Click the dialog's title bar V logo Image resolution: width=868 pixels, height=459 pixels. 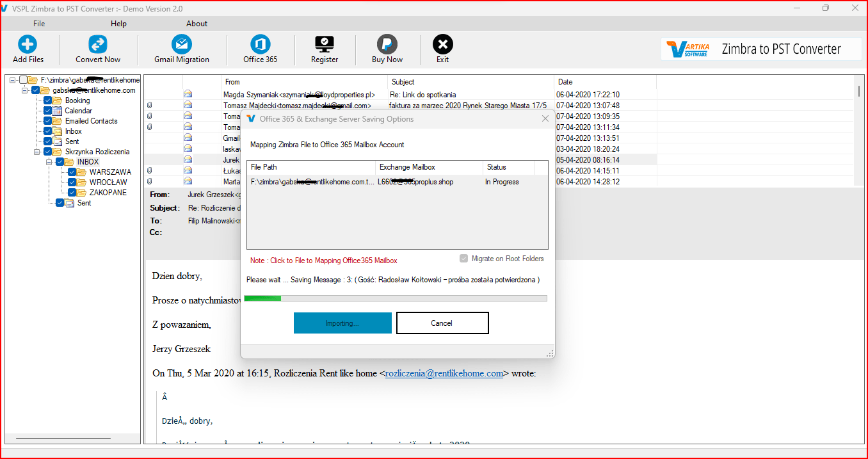[251, 119]
